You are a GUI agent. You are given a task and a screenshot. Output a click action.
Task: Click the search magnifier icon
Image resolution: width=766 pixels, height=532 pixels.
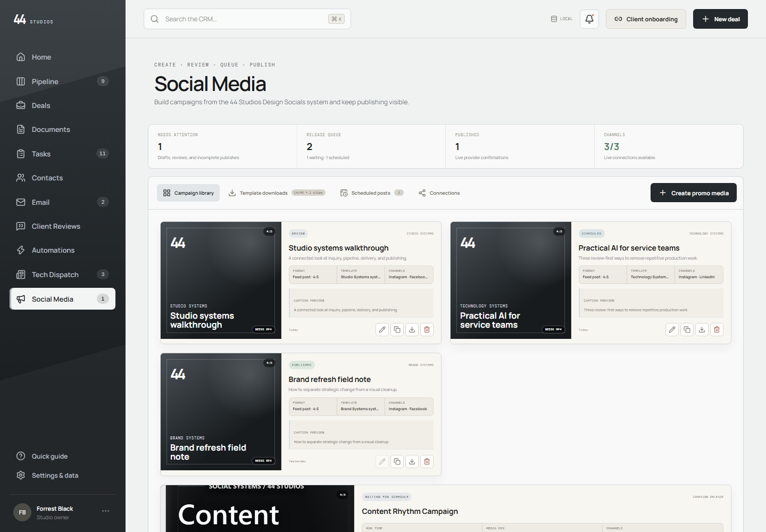(155, 19)
